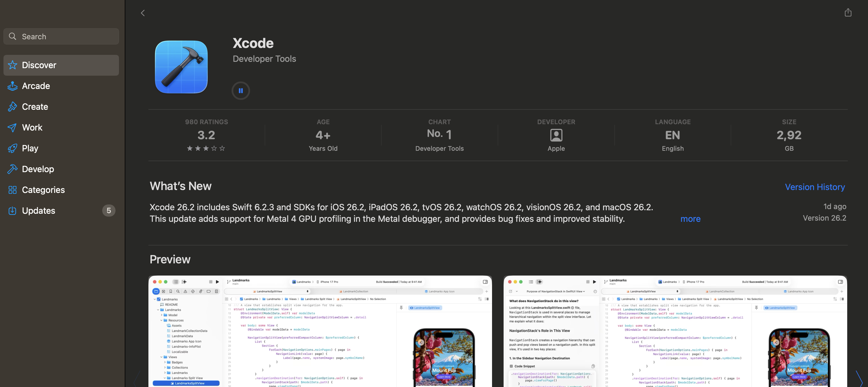Viewport: 868px width, 387px height.
Task: Open Updates with 5 pending
Action: point(38,211)
